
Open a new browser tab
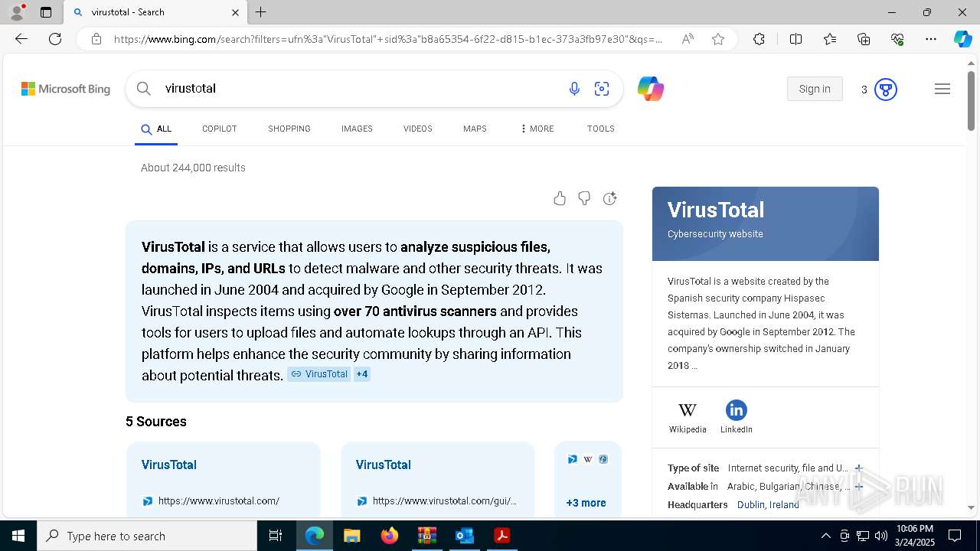pyautogui.click(x=260, y=12)
